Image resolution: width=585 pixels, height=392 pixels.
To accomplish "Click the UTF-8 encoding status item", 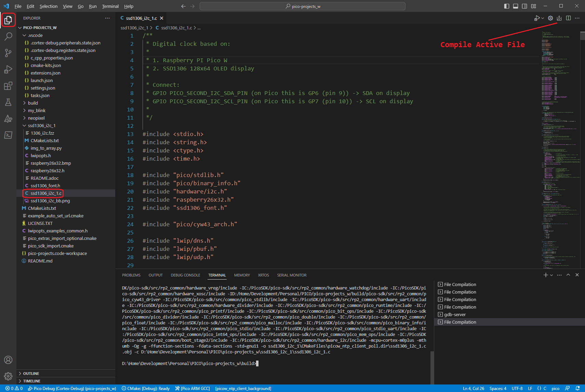I will click(517, 388).
